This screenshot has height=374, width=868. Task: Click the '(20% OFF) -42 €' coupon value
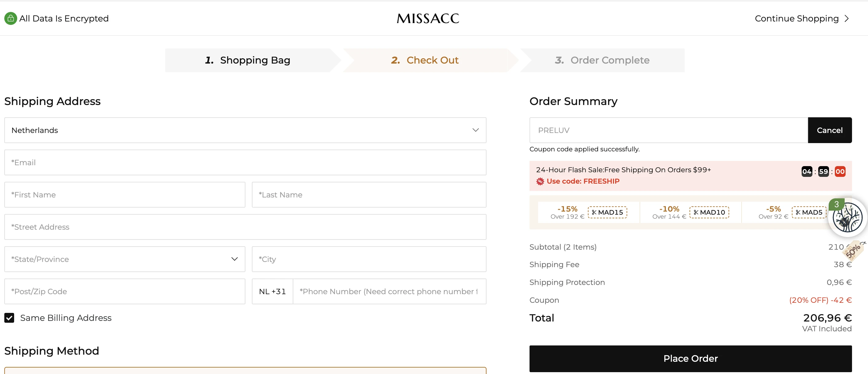820,300
